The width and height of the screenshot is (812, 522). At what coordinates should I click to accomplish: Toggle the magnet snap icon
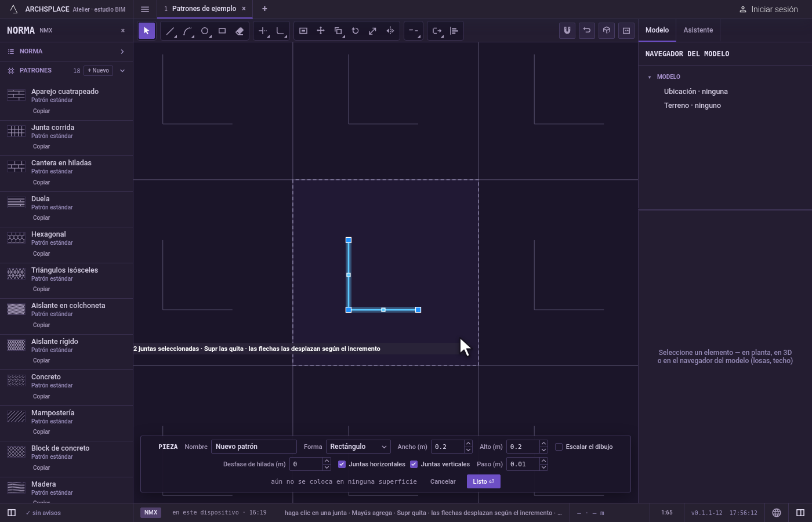[x=567, y=30]
